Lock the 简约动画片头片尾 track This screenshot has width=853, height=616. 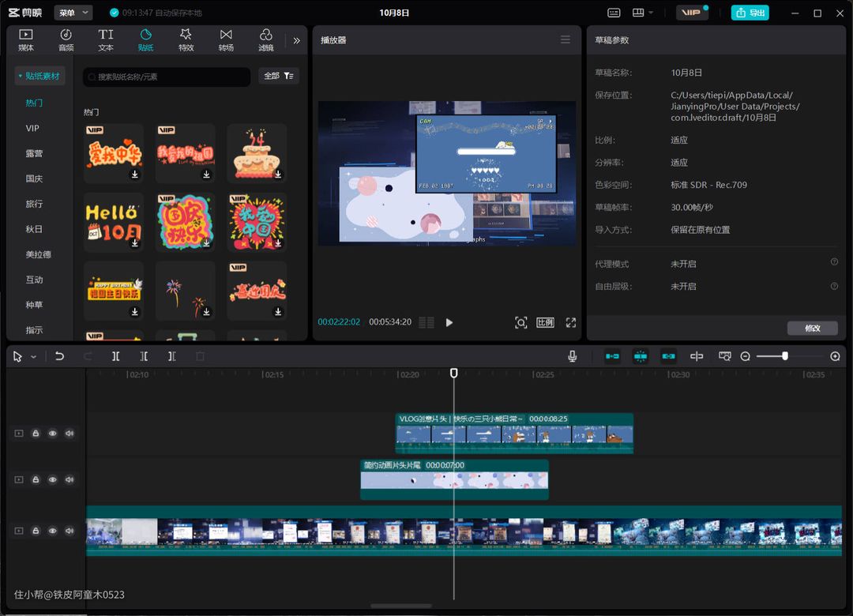[36, 479]
